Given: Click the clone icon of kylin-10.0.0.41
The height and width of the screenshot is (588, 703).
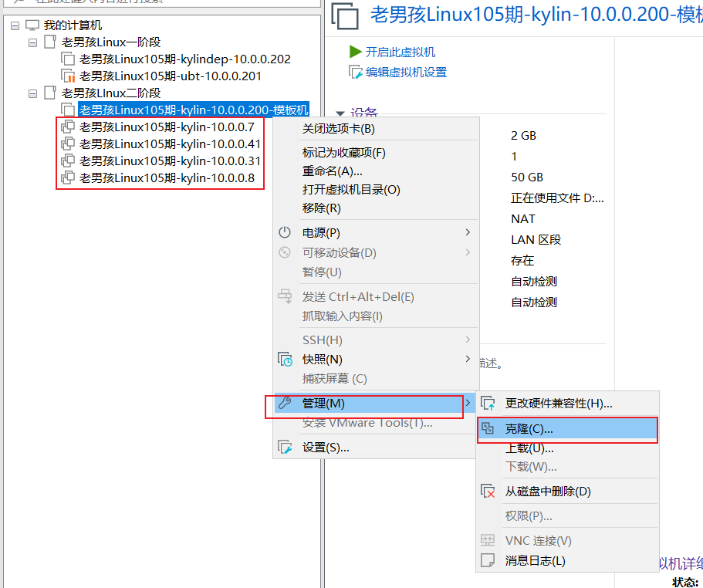Looking at the screenshot, I should 68,144.
